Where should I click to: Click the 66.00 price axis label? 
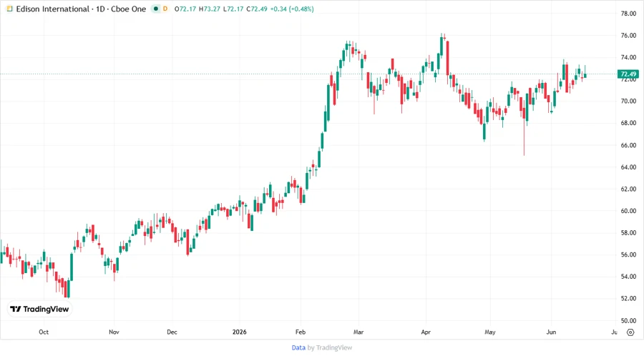(628, 145)
